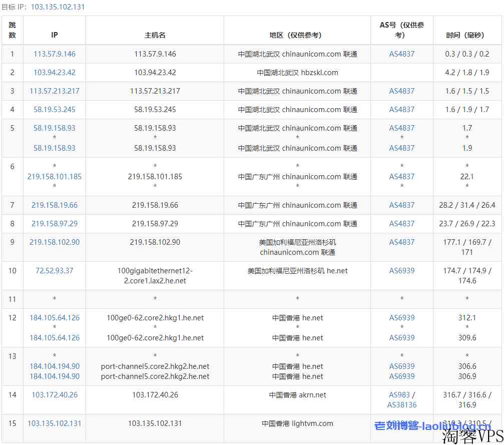Click AS4837 link in the hop 4 row

click(x=402, y=110)
